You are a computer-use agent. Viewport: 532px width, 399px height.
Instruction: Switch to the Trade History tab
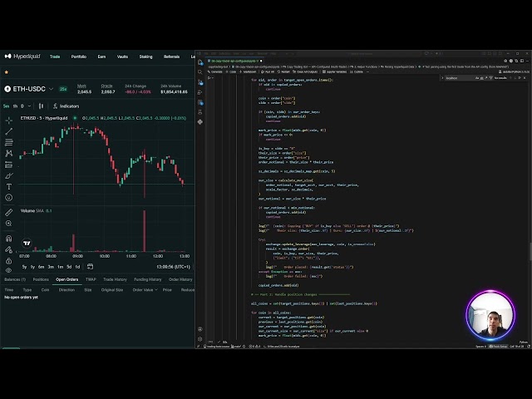(115, 279)
